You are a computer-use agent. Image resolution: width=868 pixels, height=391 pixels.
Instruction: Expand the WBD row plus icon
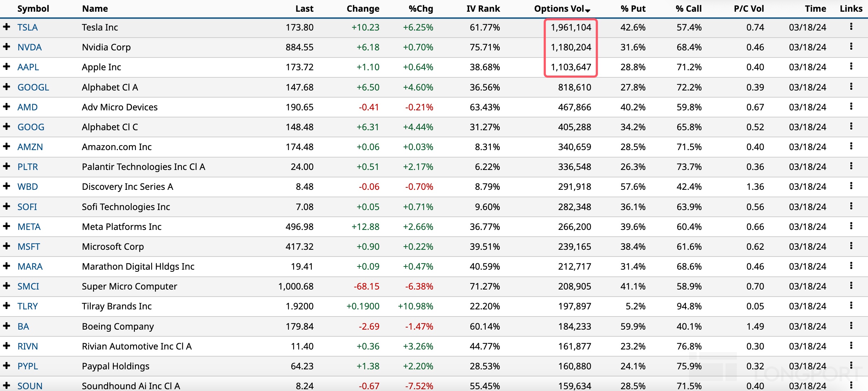(x=6, y=186)
